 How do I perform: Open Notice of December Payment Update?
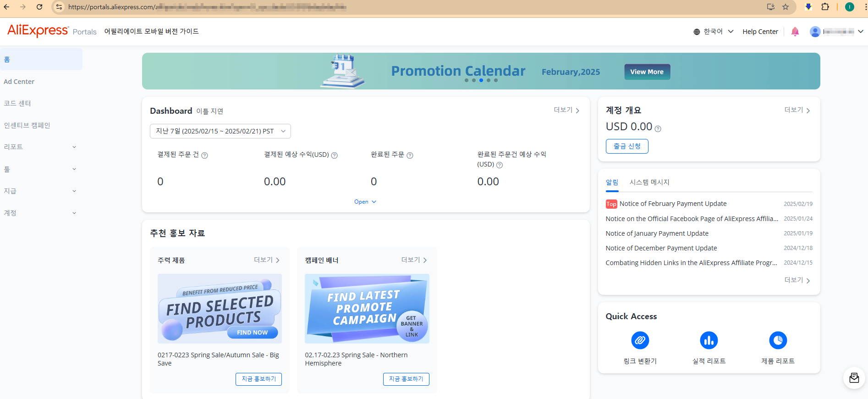point(661,248)
